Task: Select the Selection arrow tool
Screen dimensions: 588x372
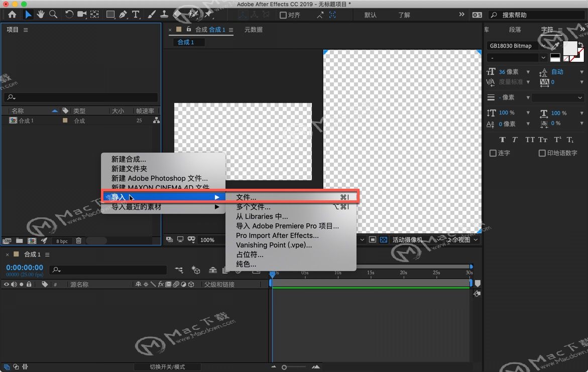Action: click(x=28, y=15)
